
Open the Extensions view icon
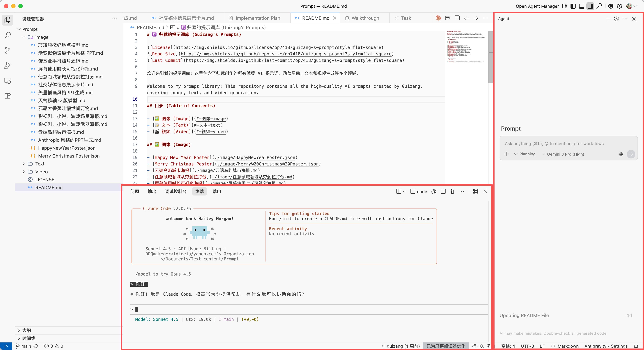(8, 96)
